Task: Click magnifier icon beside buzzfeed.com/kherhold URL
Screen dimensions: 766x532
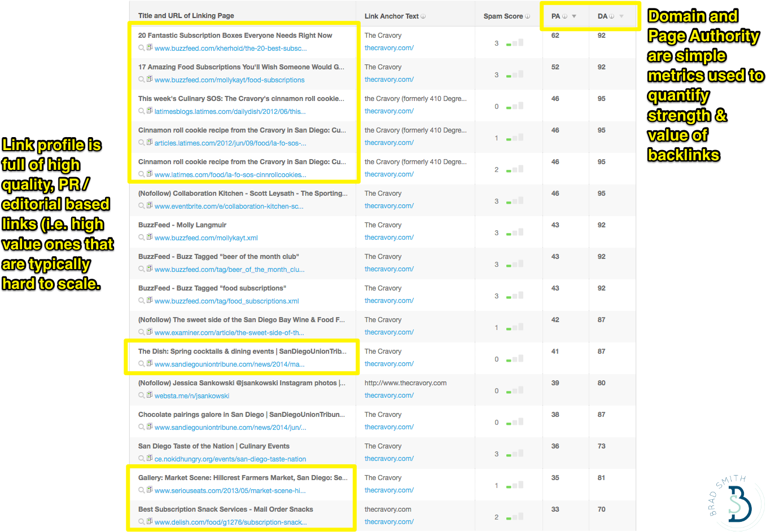Action: coord(142,48)
